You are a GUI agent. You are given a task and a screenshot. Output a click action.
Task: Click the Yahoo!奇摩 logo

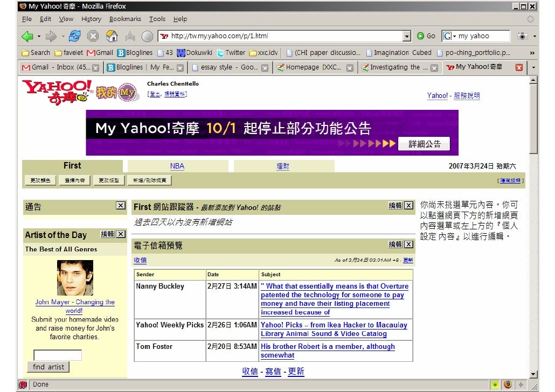57,92
